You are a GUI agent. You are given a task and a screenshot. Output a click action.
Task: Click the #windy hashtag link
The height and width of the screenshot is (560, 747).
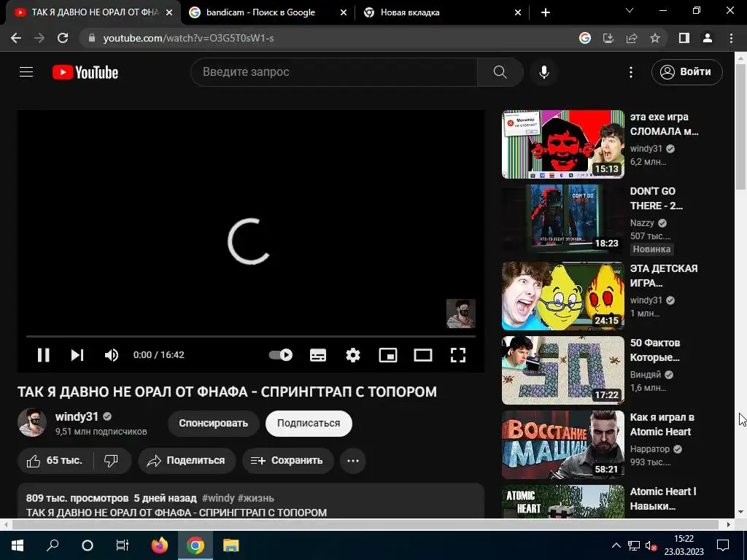pos(218,498)
